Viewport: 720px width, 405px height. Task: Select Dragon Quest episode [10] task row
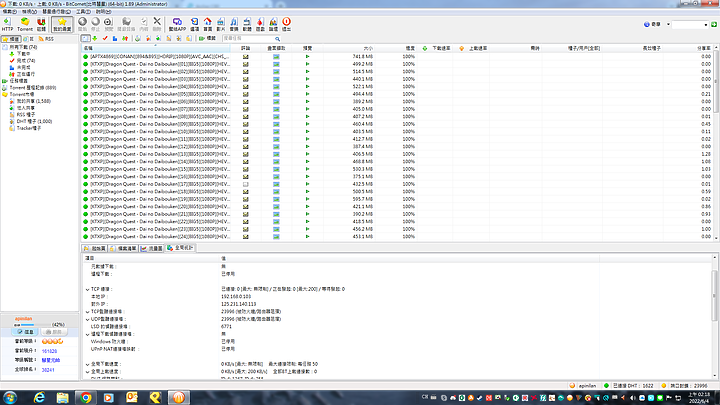[x=397, y=131]
